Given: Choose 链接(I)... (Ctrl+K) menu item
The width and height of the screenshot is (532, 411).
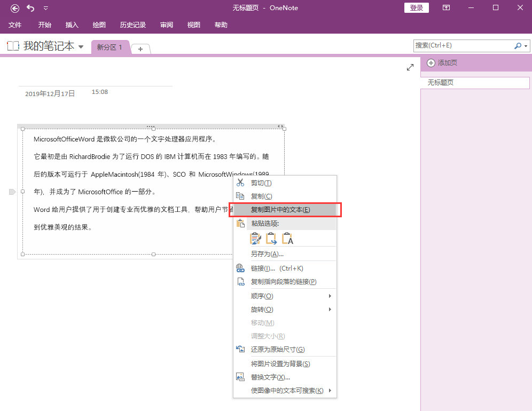Looking at the screenshot, I should click(285, 268).
